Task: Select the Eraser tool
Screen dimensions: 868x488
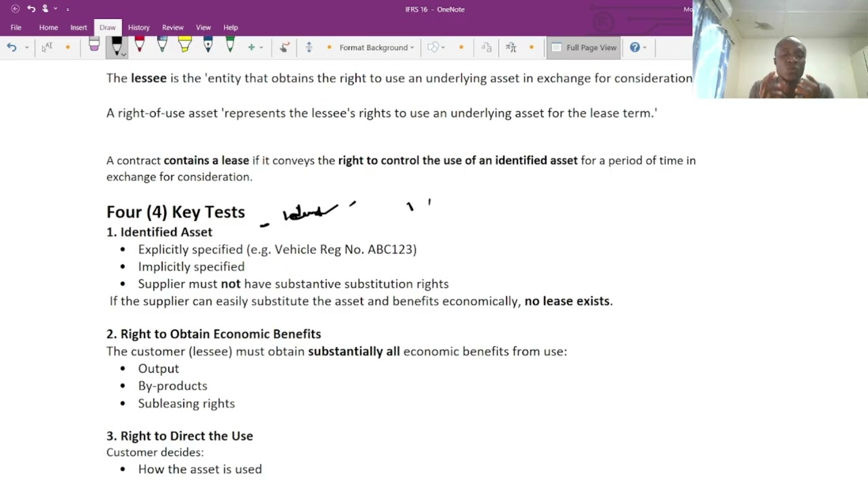Action: [94, 46]
